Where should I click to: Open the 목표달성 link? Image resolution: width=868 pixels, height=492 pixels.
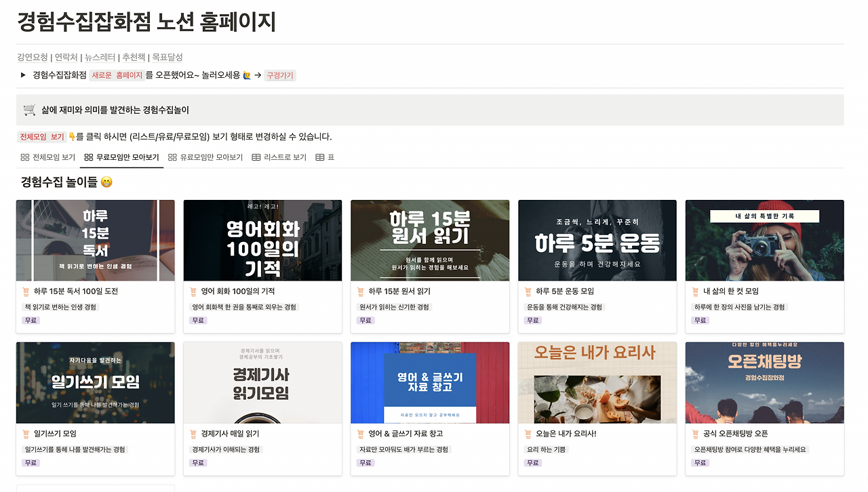point(167,58)
